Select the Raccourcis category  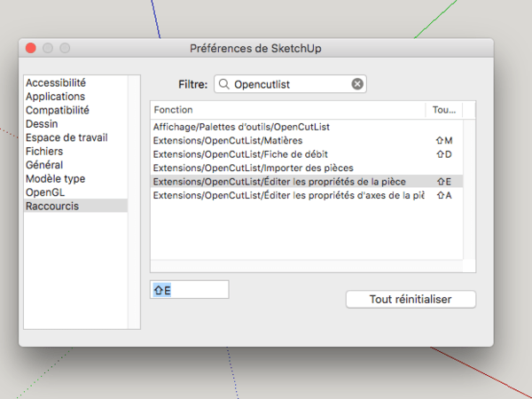click(x=52, y=206)
